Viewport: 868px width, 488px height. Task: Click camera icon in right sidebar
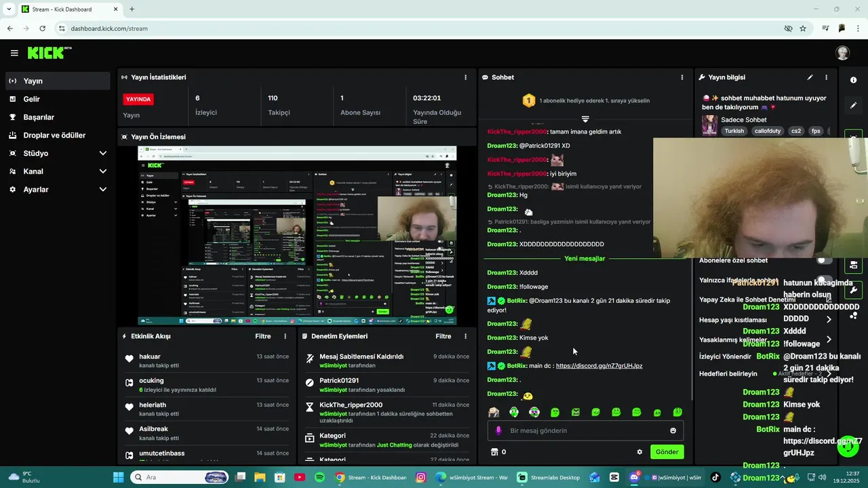click(x=853, y=264)
